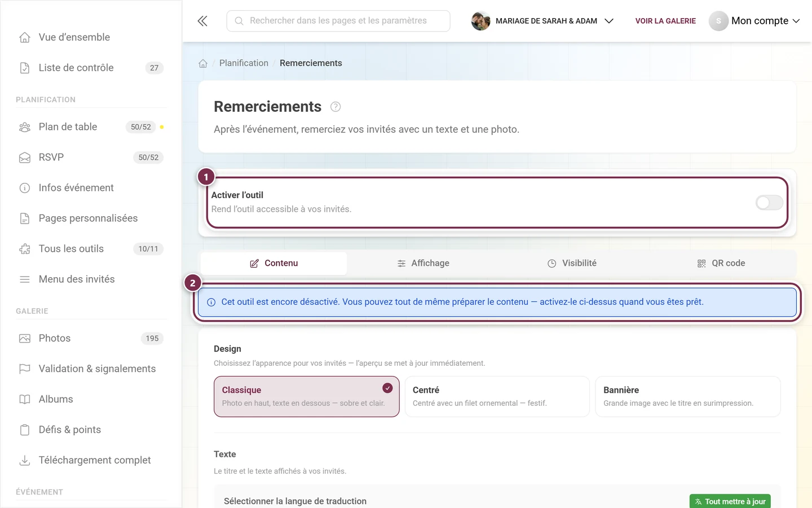Screen dimensions: 812x508
Task: Click the 195 count beside Photos
Action: pos(152,339)
